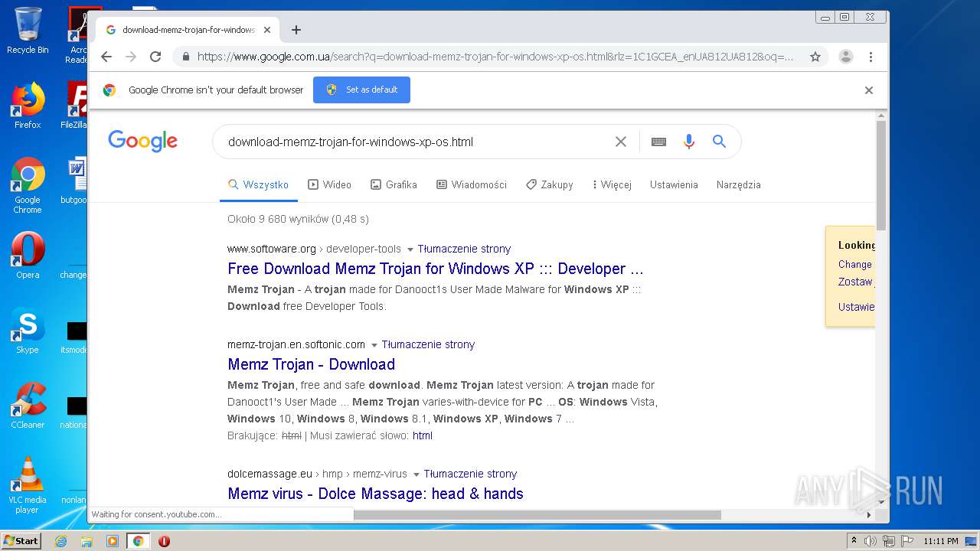Click the Zostaw link in yellow box
Viewport: 980px width, 551px height.
tap(855, 282)
